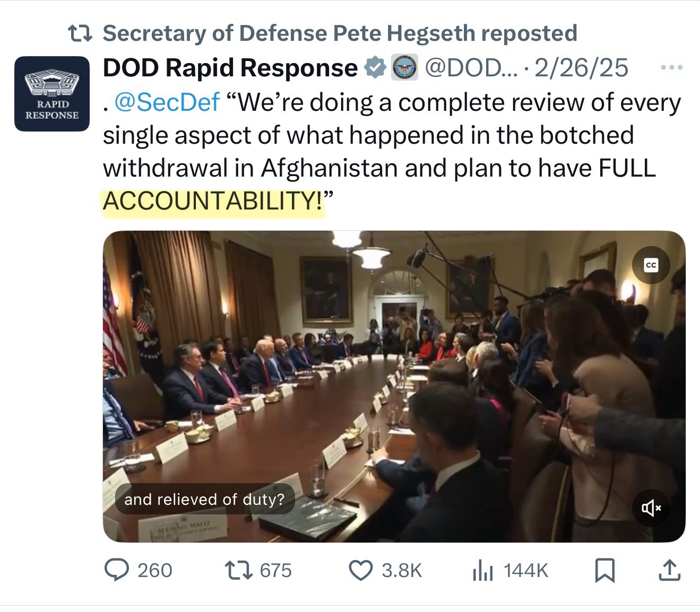The height and width of the screenshot is (612, 700).
Task: Toggle closed captions CC button
Action: (651, 265)
